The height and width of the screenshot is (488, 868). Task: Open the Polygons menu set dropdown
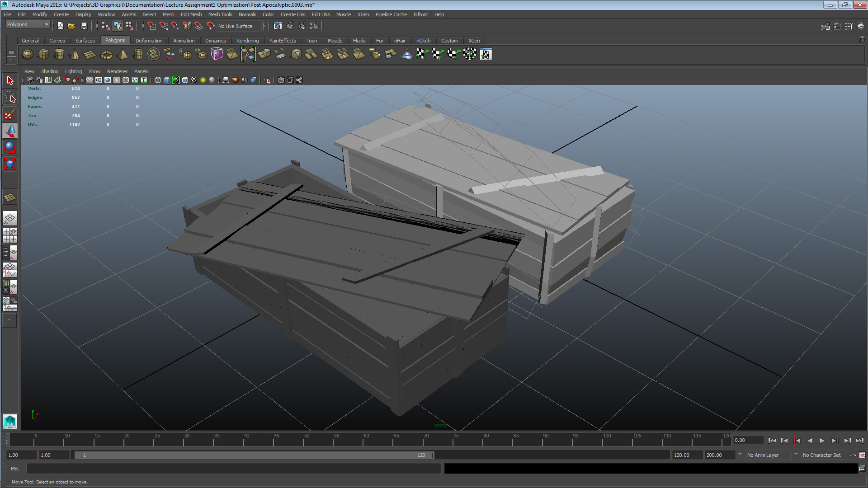28,24
